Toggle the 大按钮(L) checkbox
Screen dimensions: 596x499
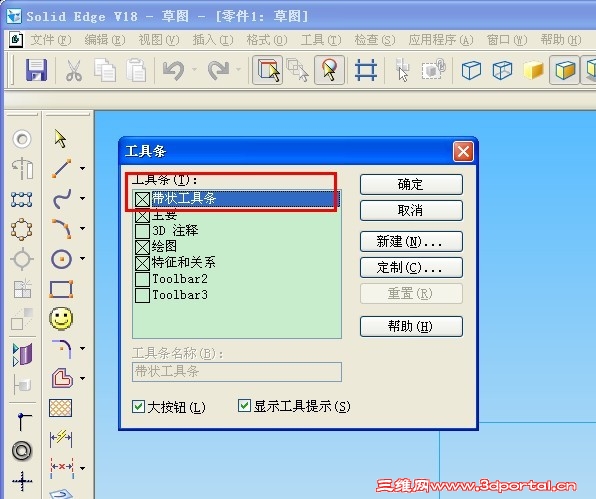point(138,406)
